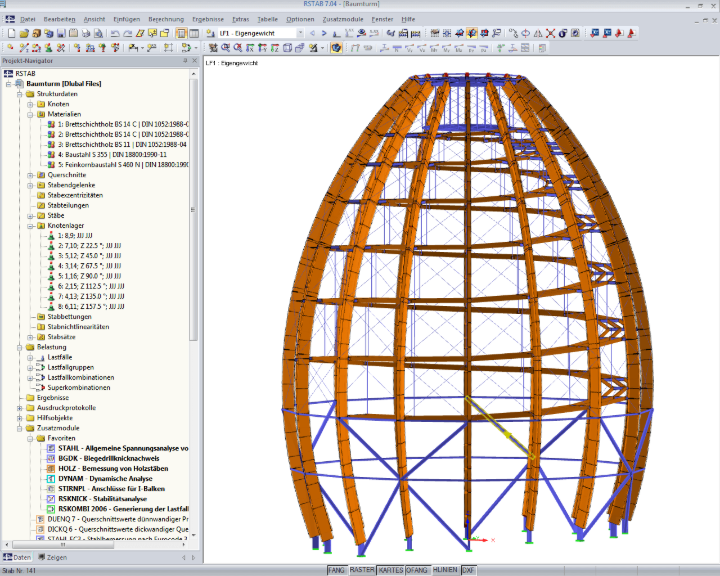This screenshot has width=720, height=576.
Task: Toggle HLINIEN guidelines in status bar
Action: 445,570
